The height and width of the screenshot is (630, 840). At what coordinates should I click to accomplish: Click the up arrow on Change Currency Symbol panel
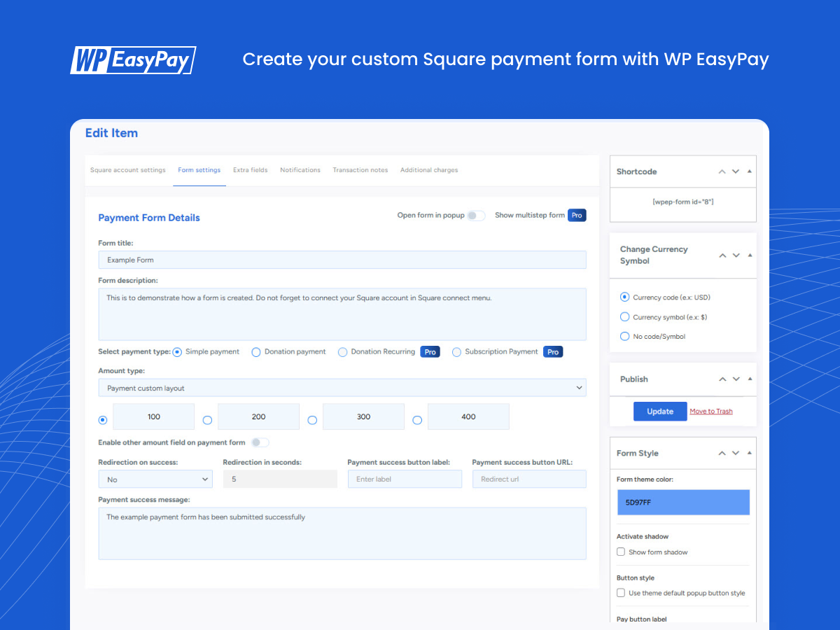[x=722, y=255]
